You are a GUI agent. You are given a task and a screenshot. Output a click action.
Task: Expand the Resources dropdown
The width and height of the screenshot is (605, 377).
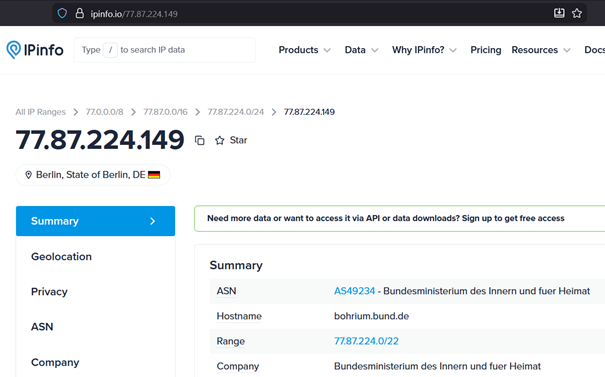point(541,50)
